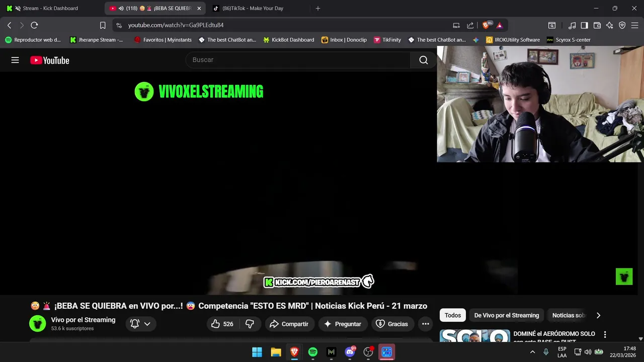Open Brave Shields lion icon
This screenshot has height=362, width=644.
tap(487, 25)
